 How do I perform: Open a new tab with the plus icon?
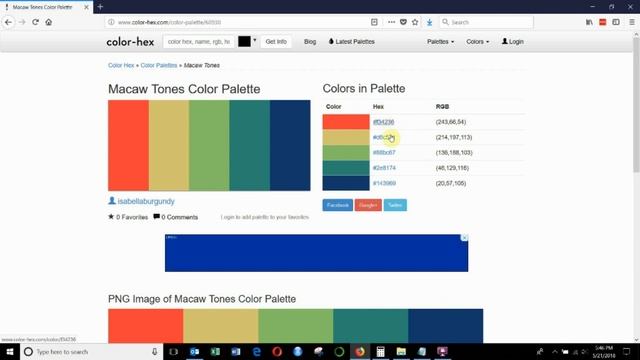pos(100,7)
